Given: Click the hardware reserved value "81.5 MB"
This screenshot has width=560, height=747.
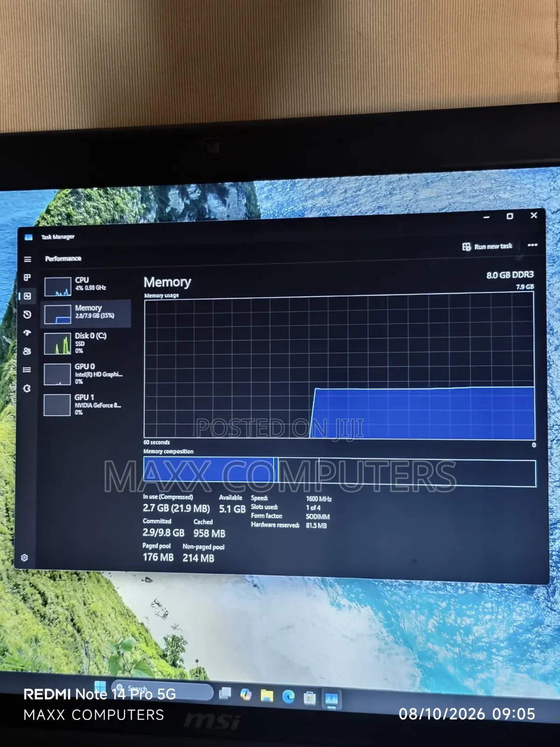Looking at the screenshot, I should pyautogui.click(x=316, y=525).
